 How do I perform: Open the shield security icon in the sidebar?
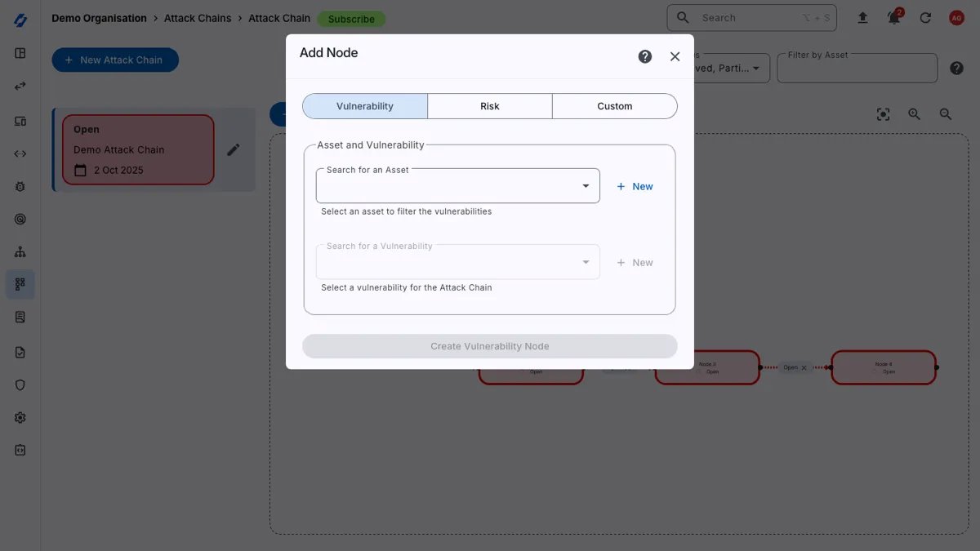(x=20, y=384)
